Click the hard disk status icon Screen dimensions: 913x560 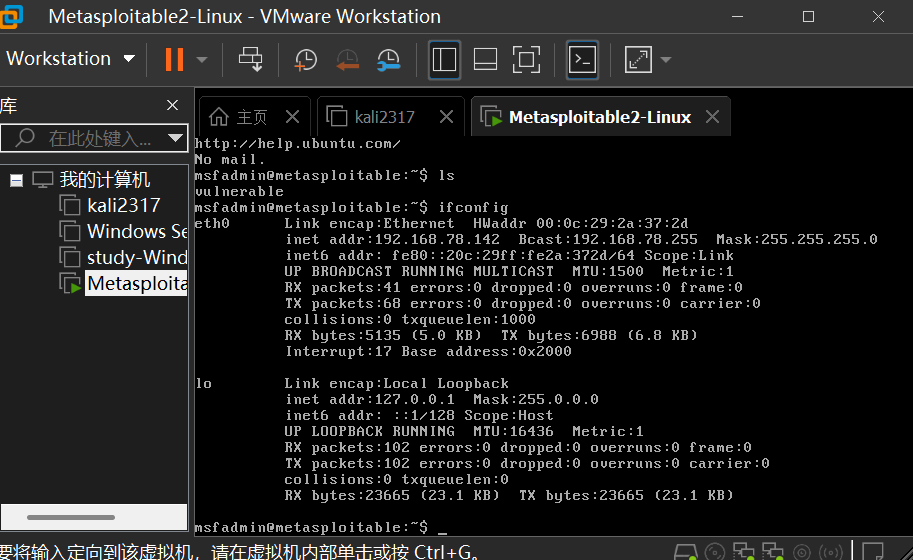click(x=685, y=552)
